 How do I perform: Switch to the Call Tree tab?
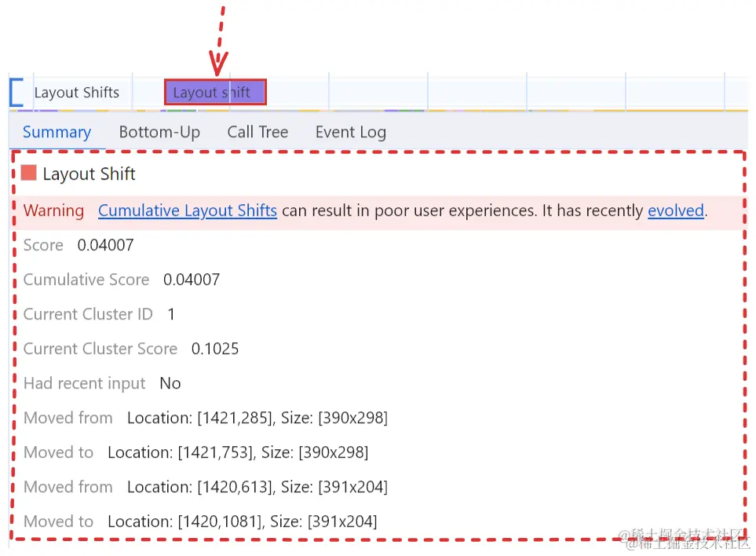click(258, 132)
